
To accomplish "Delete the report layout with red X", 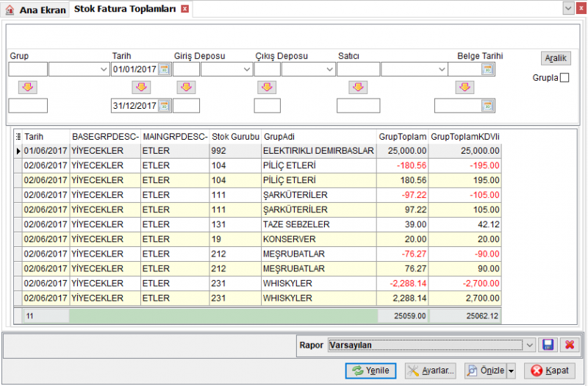I will (570, 345).
